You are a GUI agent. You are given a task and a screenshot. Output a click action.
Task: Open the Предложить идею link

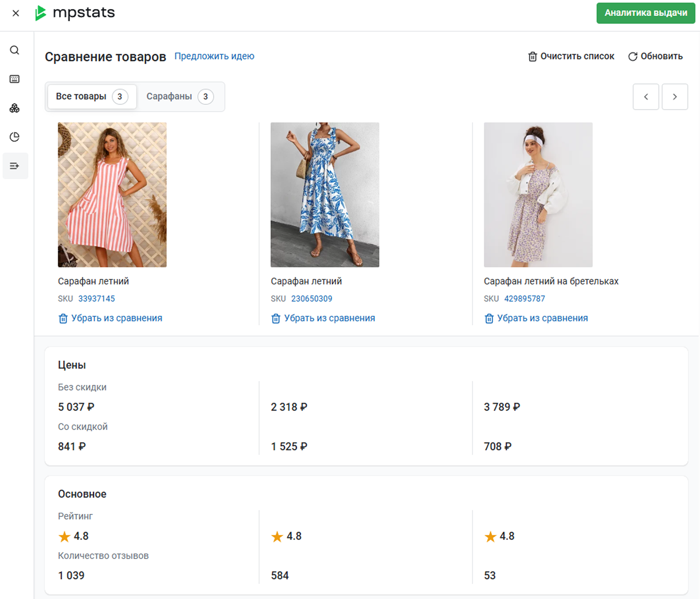pyautogui.click(x=214, y=56)
